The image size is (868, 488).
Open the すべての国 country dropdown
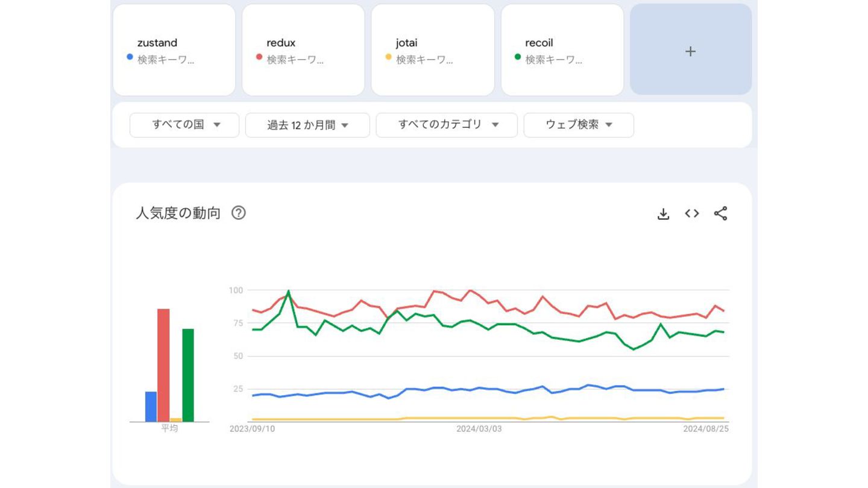tap(184, 125)
